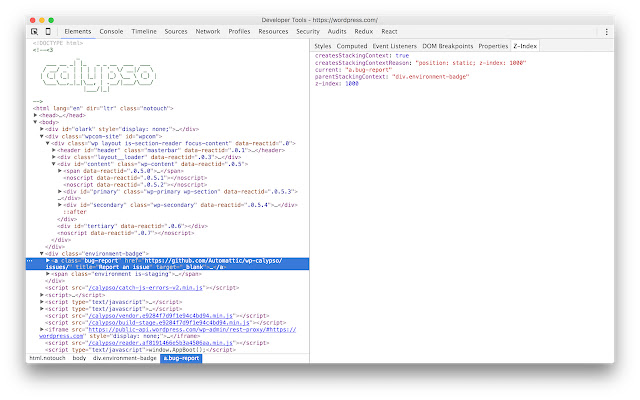Open the DOM Breakpoints sidebar tab
640x400 pixels.
click(x=449, y=46)
